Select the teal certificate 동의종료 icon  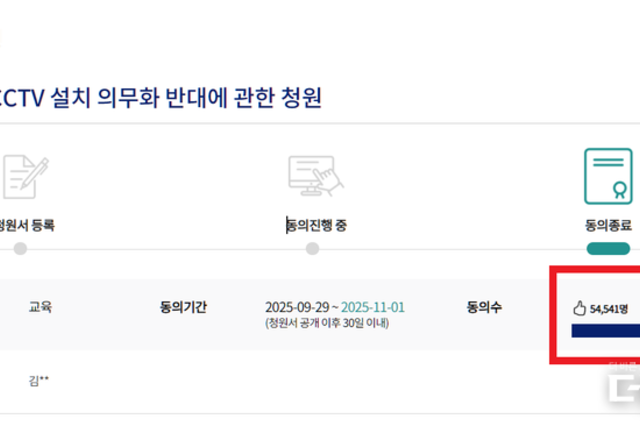point(608,177)
